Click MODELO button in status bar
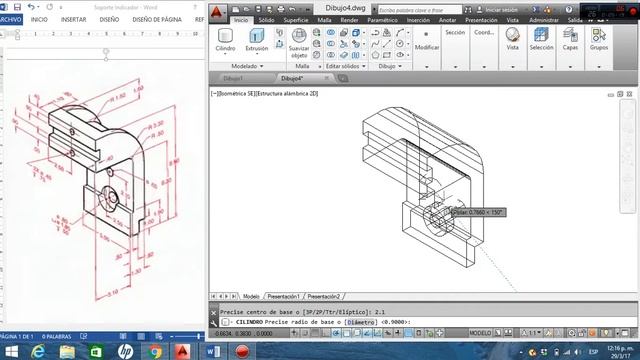 coord(480,333)
